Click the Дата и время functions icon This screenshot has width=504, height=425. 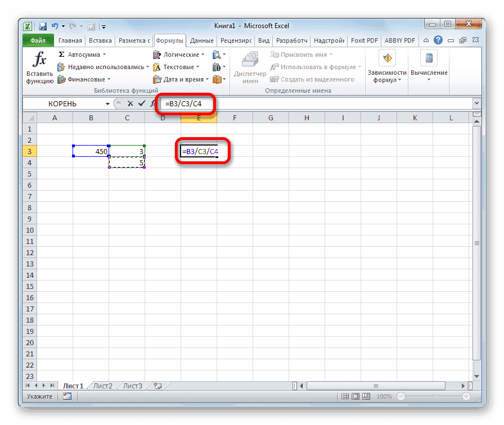click(157, 79)
